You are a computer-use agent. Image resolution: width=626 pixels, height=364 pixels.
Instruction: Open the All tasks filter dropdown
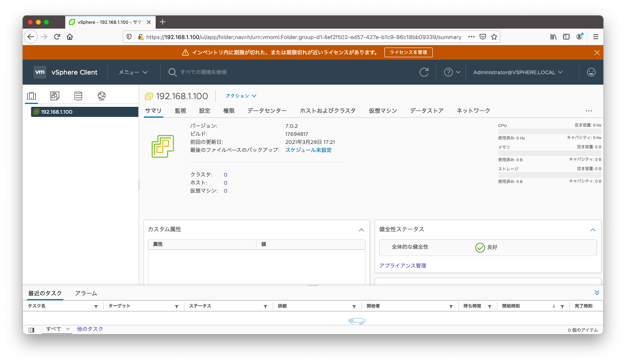[58, 329]
